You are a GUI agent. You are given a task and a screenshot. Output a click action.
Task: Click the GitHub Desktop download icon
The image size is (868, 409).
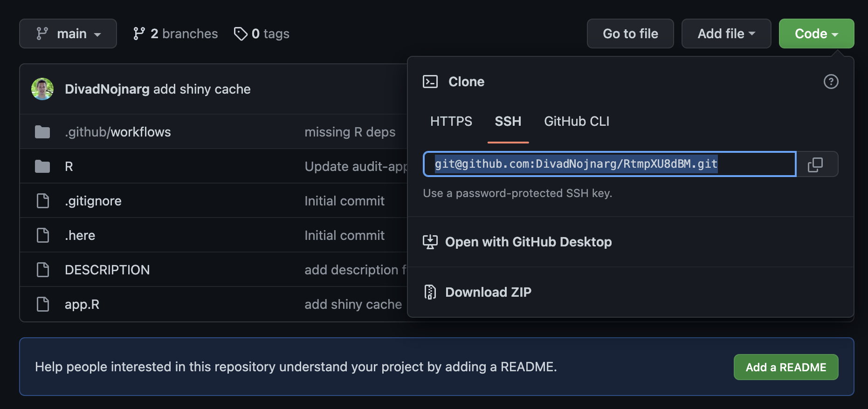pos(430,242)
